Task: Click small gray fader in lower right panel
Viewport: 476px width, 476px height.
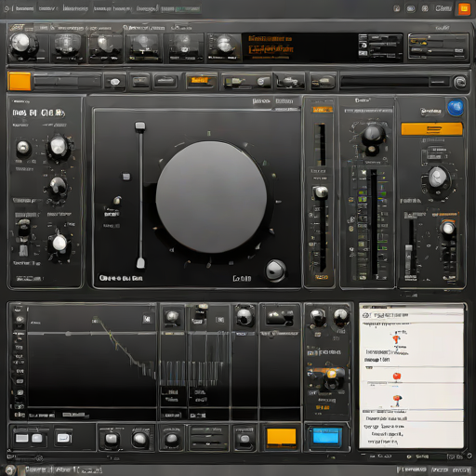Action: coord(409,251)
